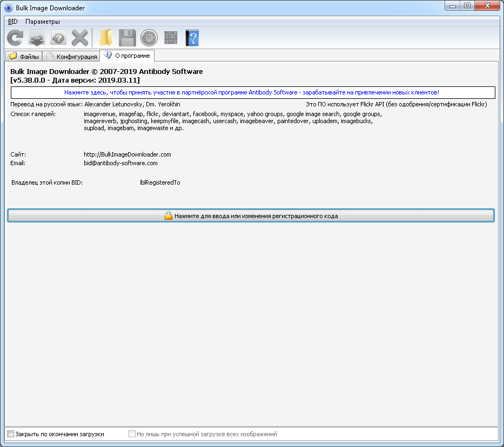Screen dimensions: 504x447
Task: Click the version line v5.38.0.0 text
Action: tap(75, 80)
